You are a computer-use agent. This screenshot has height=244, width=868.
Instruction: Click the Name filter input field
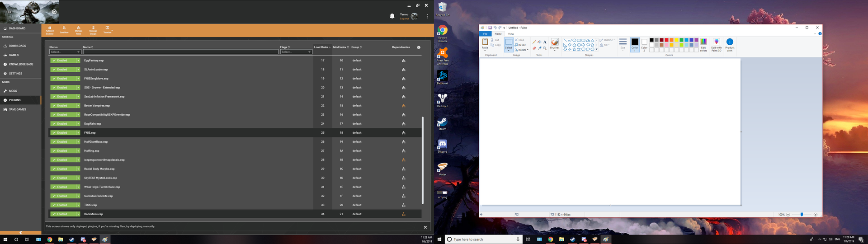tap(181, 52)
